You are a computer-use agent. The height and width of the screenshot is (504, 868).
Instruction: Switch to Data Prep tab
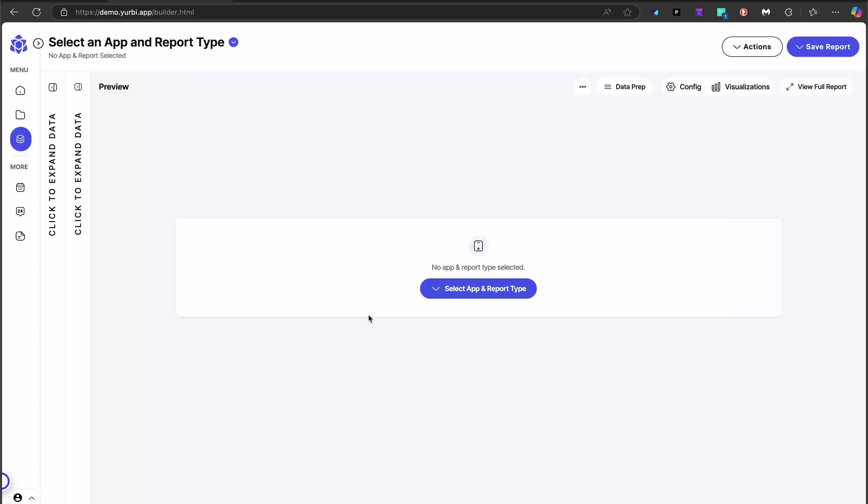pos(624,87)
